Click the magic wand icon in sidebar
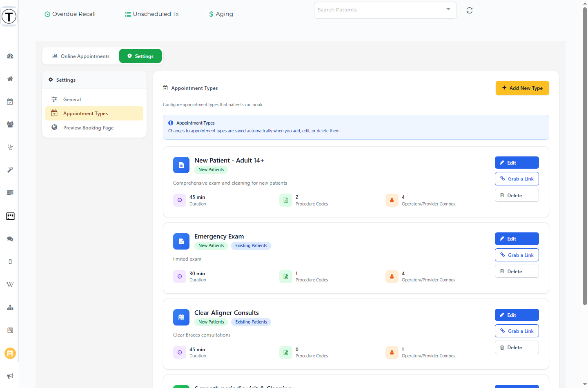The height and width of the screenshot is (388, 588). (10, 170)
